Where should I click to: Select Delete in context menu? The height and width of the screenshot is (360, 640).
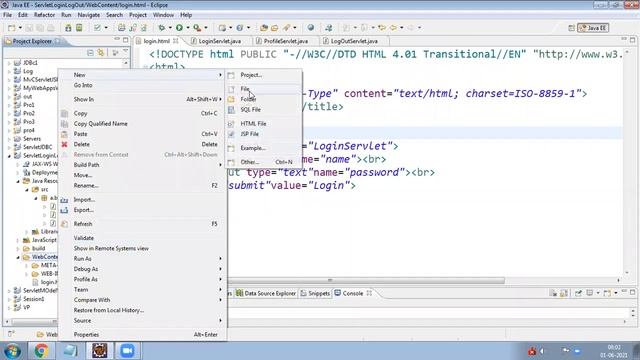point(142,144)
